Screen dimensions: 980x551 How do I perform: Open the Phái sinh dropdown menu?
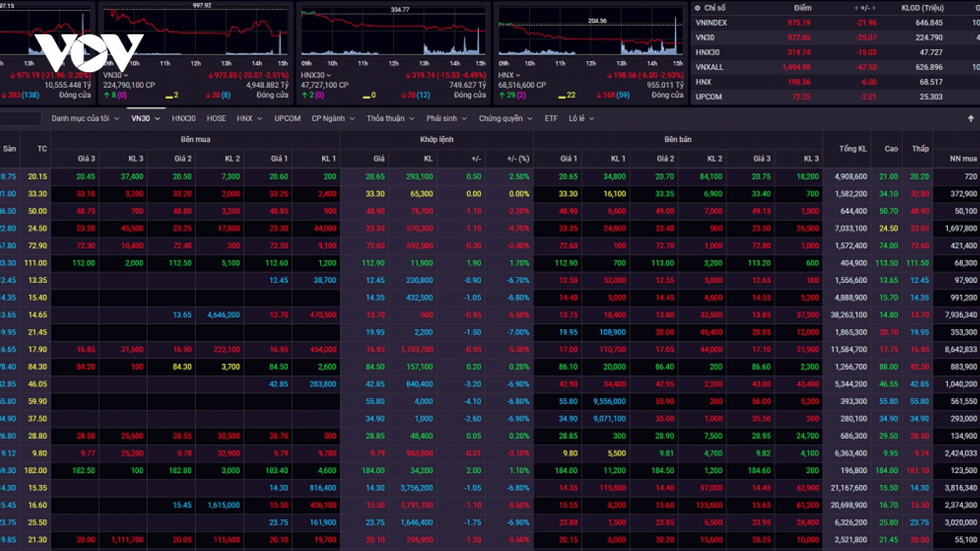pos(447,118)
